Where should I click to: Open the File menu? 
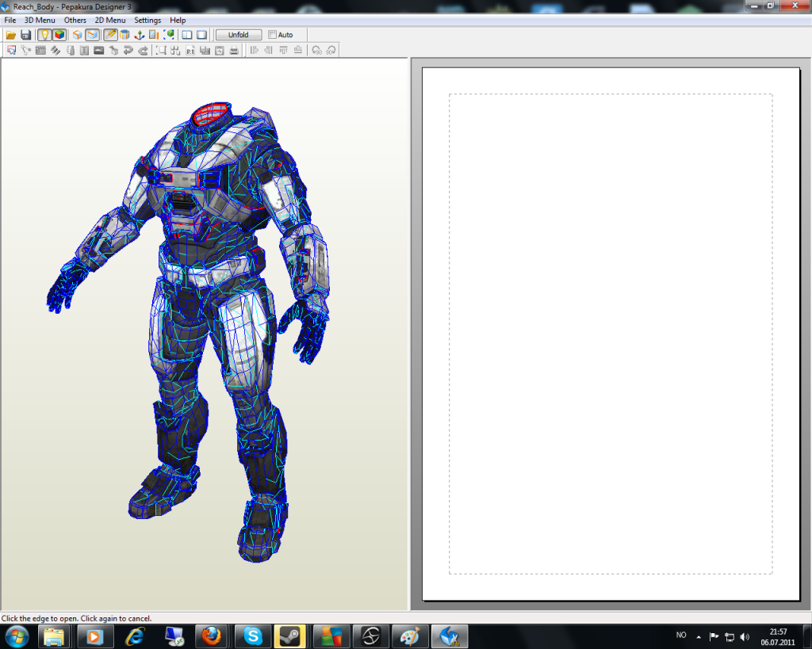[10, 20]
